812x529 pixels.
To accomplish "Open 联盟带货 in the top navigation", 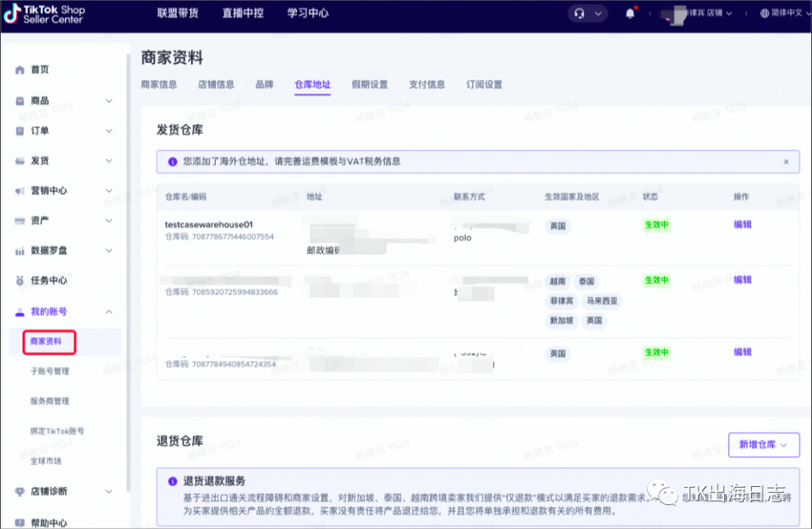I will tap(177, 13).
